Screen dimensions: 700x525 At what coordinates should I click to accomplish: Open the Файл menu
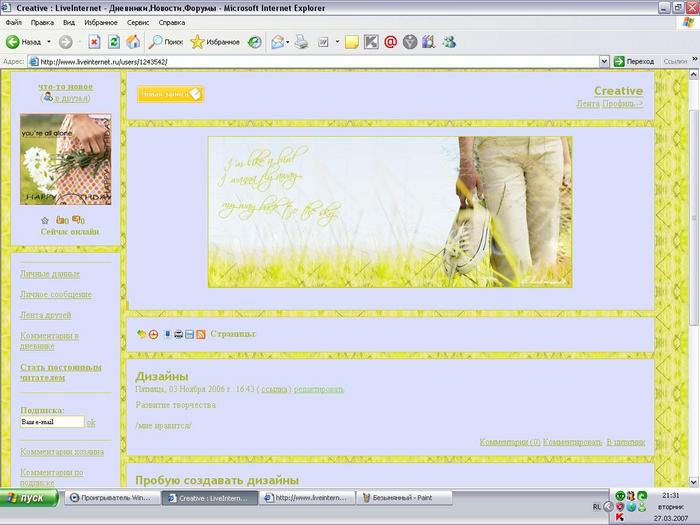(14, 22)
